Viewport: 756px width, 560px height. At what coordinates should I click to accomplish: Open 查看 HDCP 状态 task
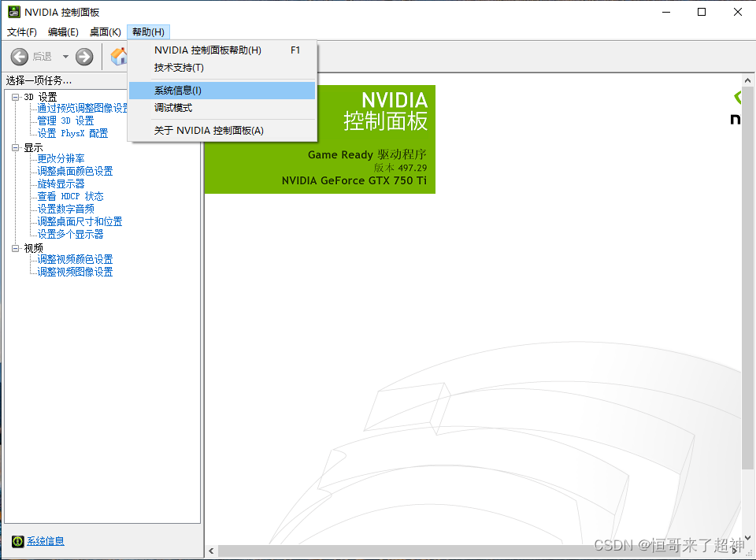coord(70,196)
